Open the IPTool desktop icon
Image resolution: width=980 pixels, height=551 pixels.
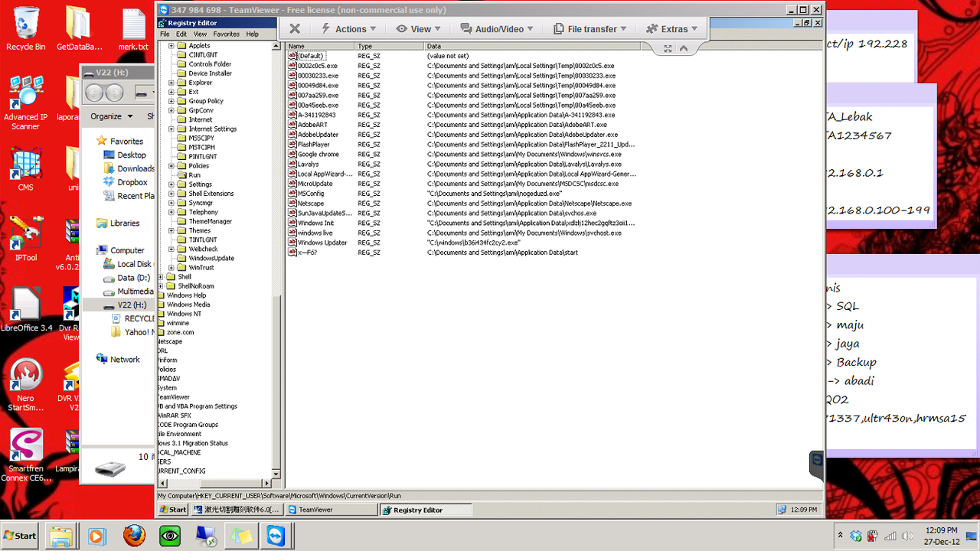(25, 239)
